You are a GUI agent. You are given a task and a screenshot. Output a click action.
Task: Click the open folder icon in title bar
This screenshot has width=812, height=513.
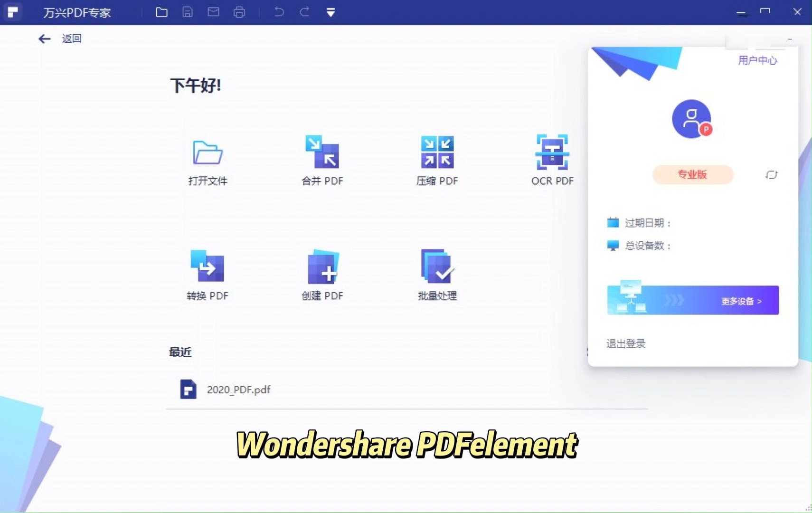(x=161, y=12)
